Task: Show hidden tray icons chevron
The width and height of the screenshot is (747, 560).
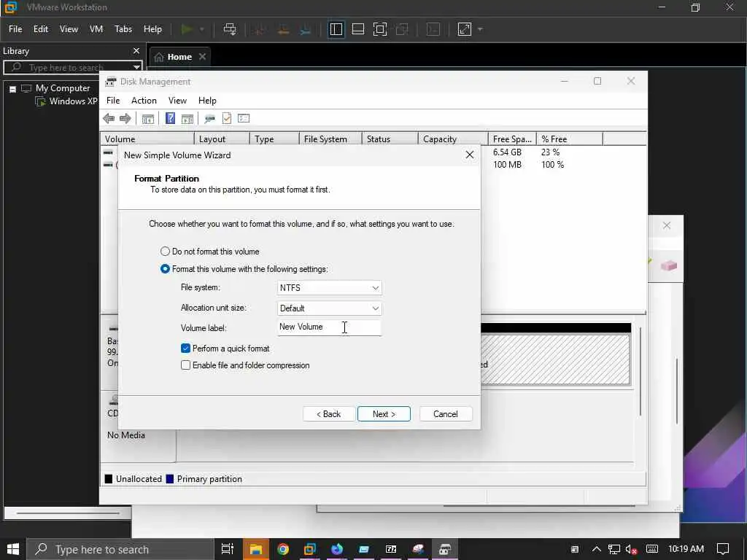Action: tap(597, 549)
